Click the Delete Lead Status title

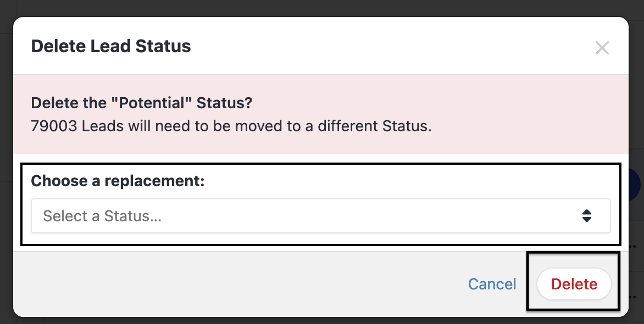[x=111, y=46]
